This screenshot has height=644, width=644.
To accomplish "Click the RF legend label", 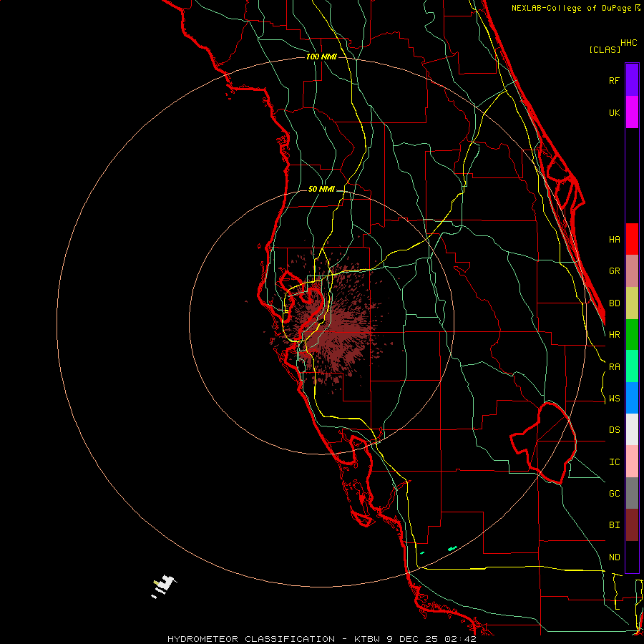I will 614,80.
